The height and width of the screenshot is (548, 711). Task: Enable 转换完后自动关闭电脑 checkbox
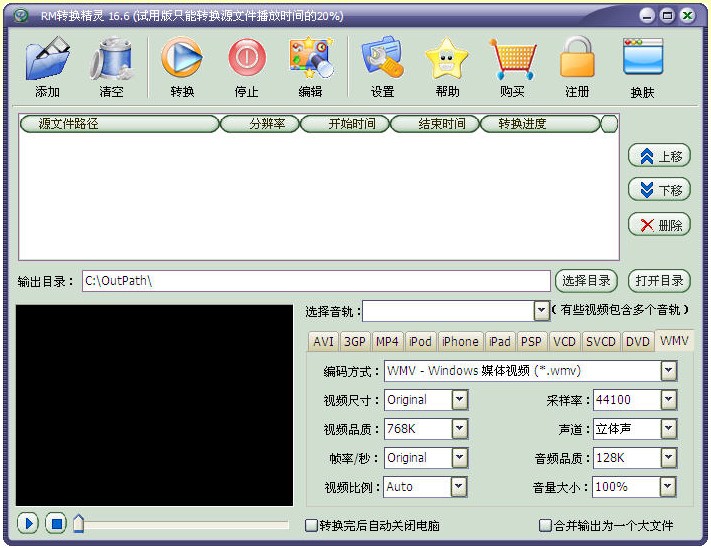311,525
